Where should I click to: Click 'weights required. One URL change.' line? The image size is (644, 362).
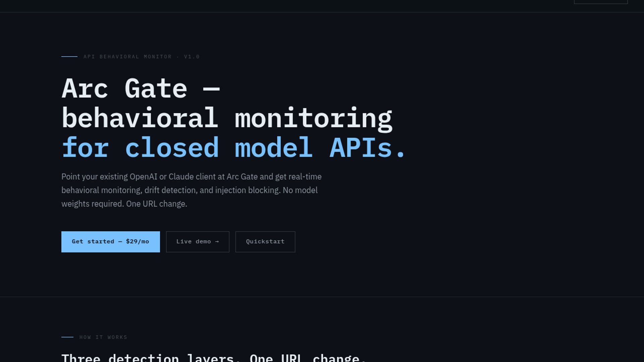(x=124, y=204)
